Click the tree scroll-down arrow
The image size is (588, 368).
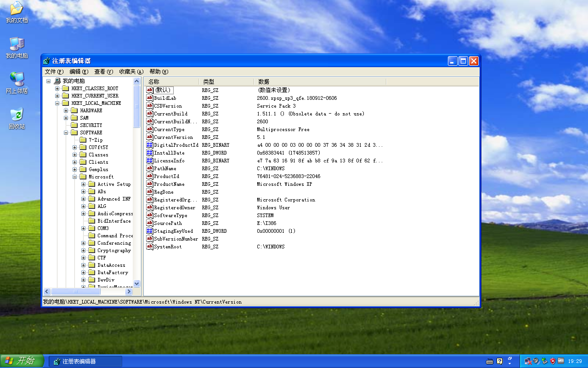pos(136,284)
